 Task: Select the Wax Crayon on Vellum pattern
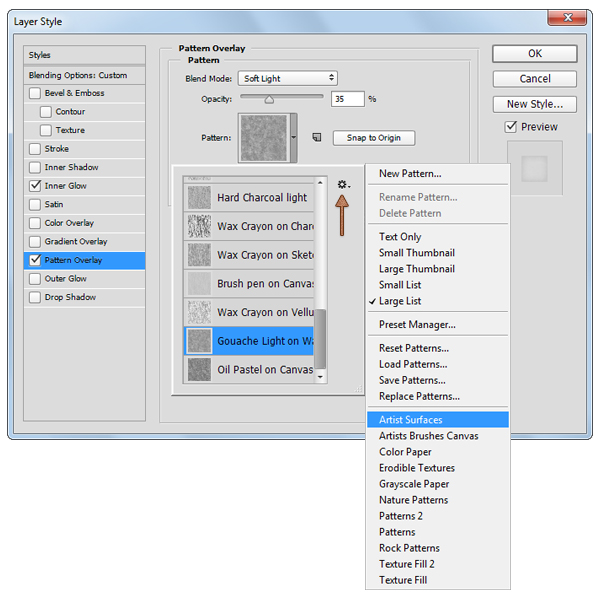[249, 312]
